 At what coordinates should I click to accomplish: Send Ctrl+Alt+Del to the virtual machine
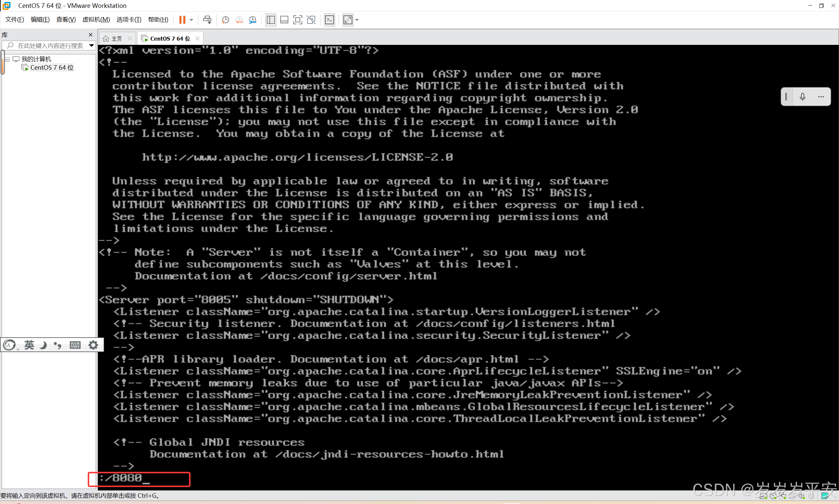click(207, 20)
